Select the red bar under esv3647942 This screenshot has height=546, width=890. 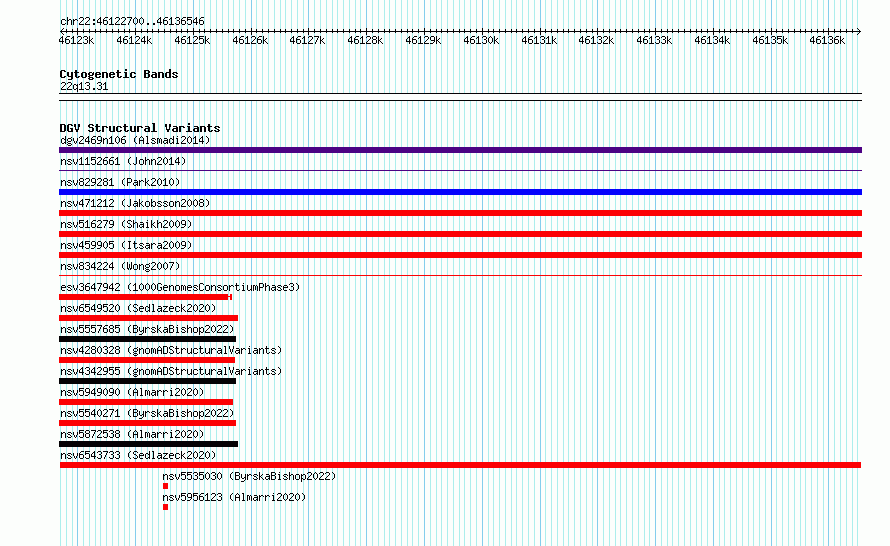[x=145, y=297]
